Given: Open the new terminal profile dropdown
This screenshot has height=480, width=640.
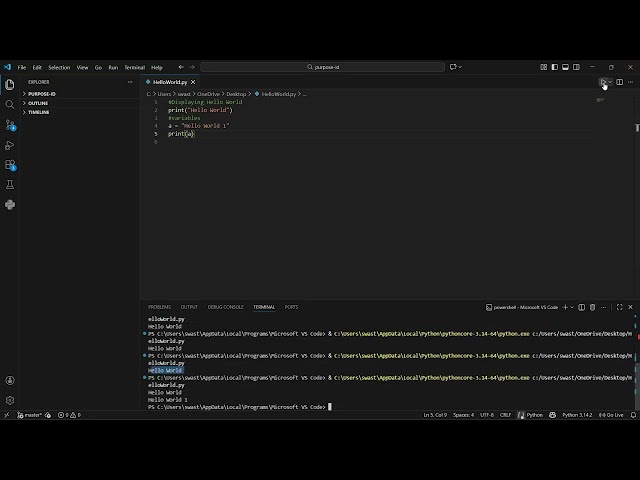Looking at the screenshot, I should [x=572, y=307].
